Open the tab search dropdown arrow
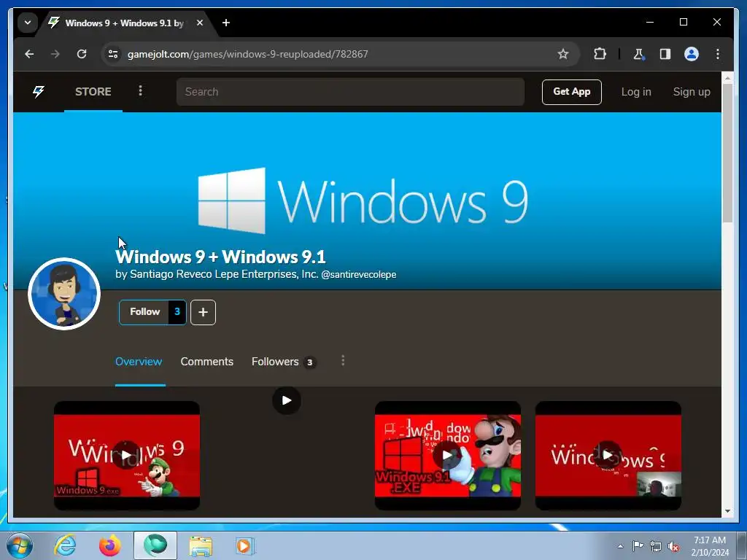The height and width of the screenshot is (560, 747). pyautogui.click(x=28, y=23)
